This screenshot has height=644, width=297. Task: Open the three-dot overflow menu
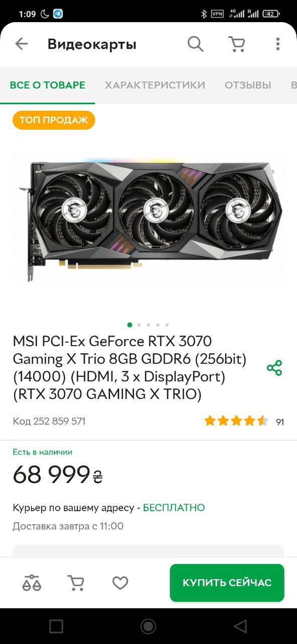click(x=277, y=44)
